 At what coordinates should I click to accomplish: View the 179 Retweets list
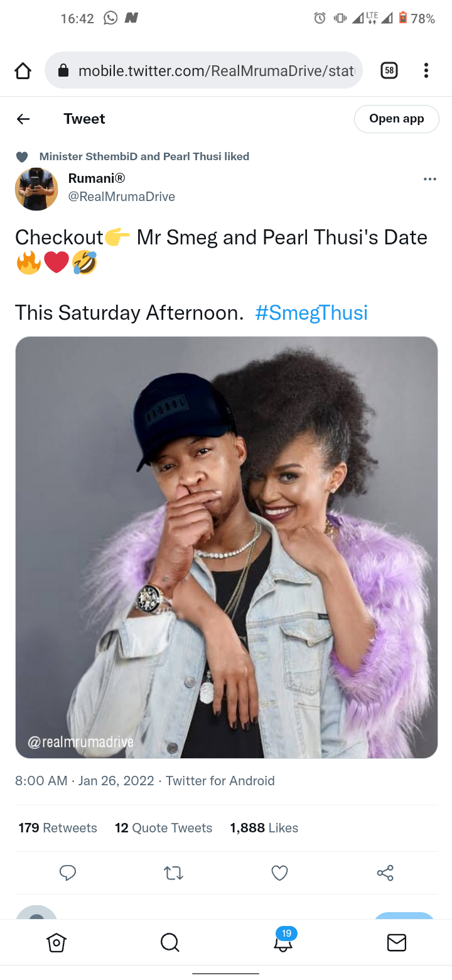click(x=58, y=828)
